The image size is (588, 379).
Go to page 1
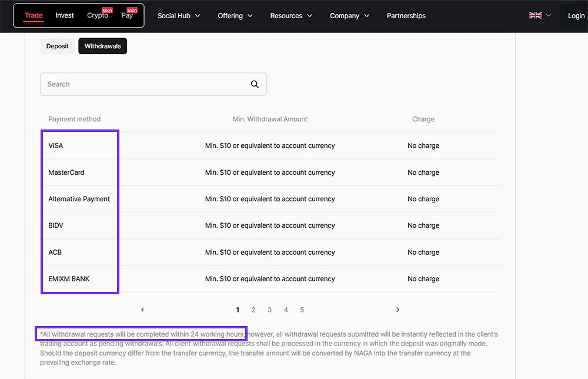pyautogui.click(x=238, y=310)
